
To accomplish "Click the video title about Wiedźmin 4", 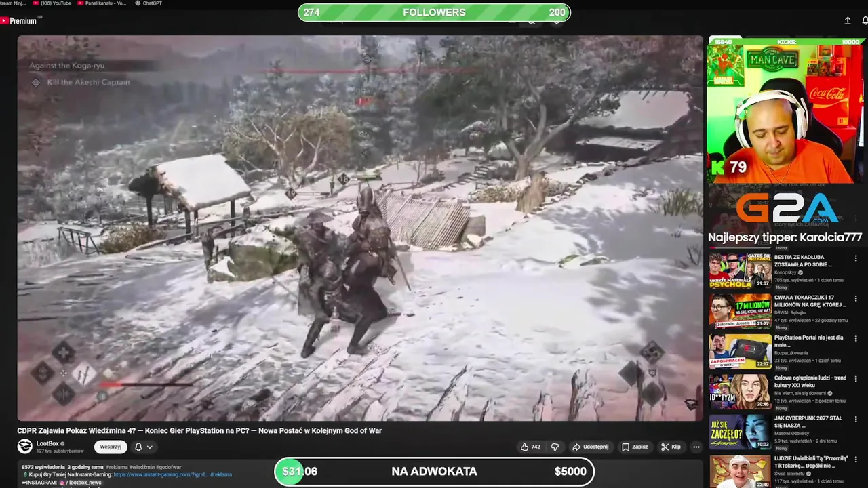I will (x=199, y=430).
